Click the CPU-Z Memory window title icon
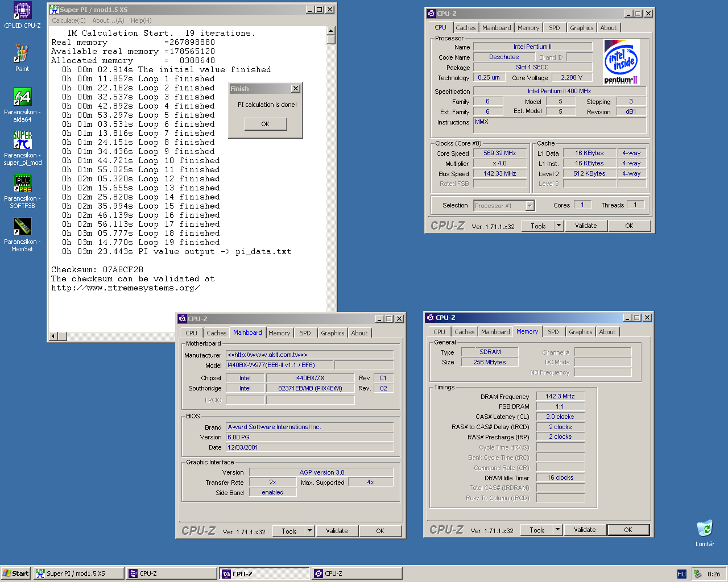The width and height of the screenshot is (728, 582). (x=431, y=318)
